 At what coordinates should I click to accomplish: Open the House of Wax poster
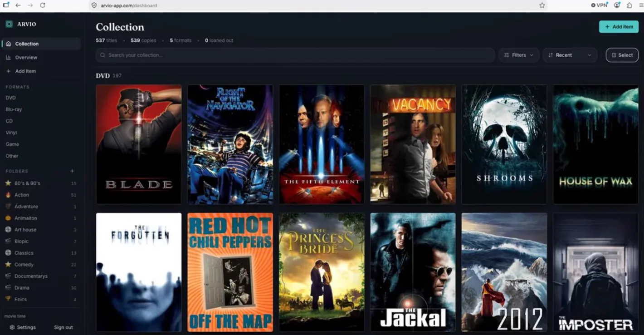point(596,144)
